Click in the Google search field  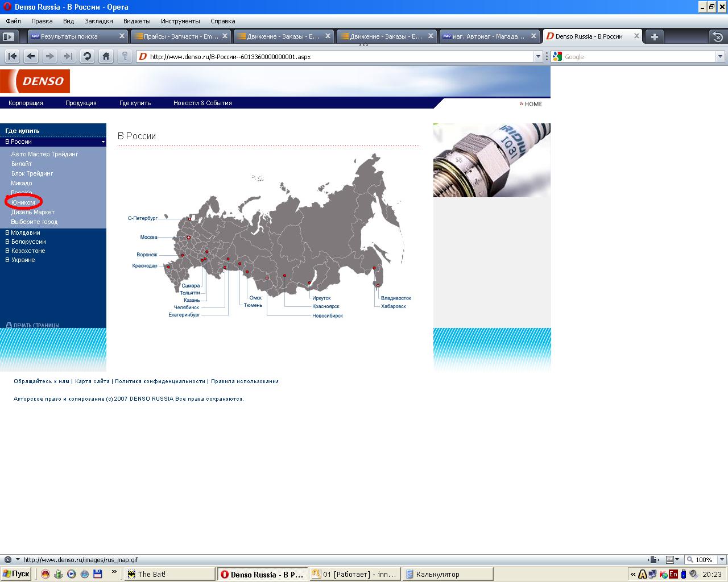click(637, 57)
